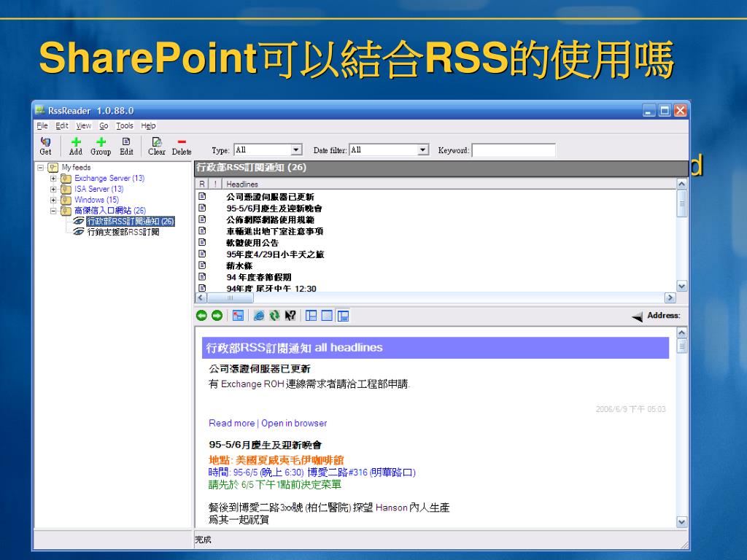The image size is (747, 560).
Task: Click the Windows (15) folder icon
Action: click(x=66, y=200)
